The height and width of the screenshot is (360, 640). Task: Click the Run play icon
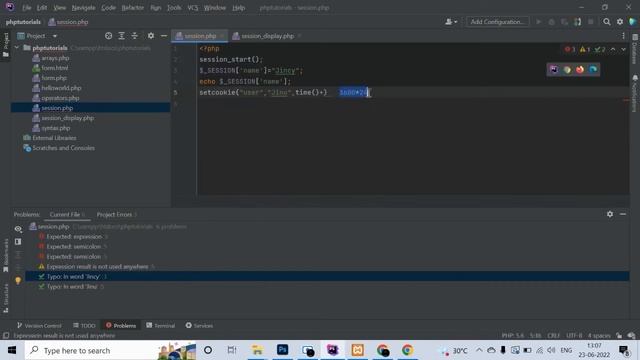tap(539, 22)
